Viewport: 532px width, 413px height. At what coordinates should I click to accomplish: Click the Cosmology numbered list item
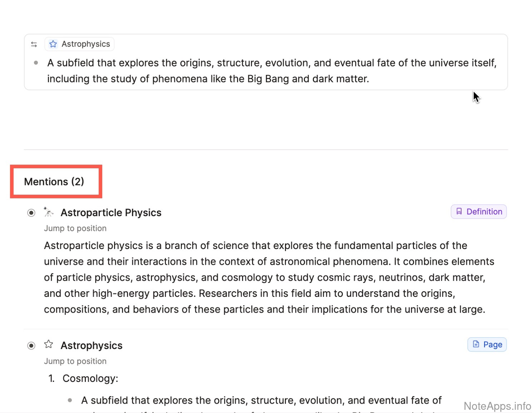(x=90, y=378)
